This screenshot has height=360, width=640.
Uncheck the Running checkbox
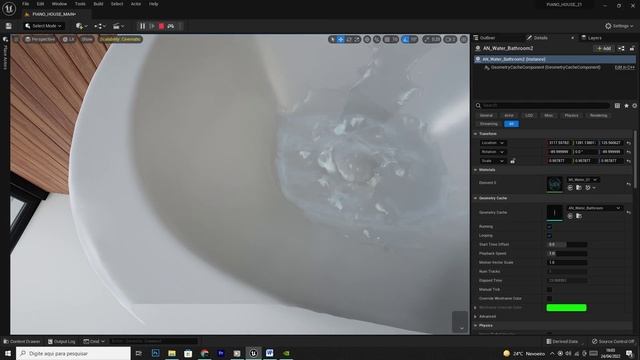click(x=549, y=227)
